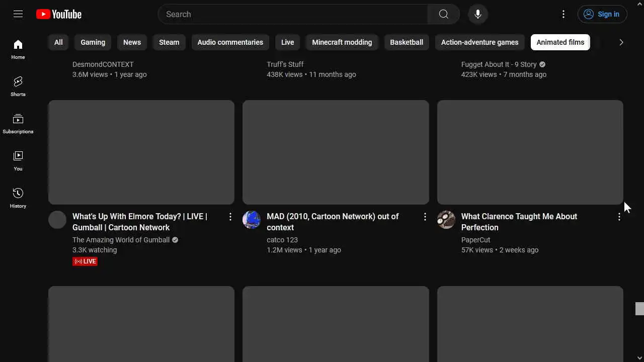Open the MAD out of context thumbnail
Image resolution: width=644 pixels, height=362 pixels.
[x=336, y=152]
